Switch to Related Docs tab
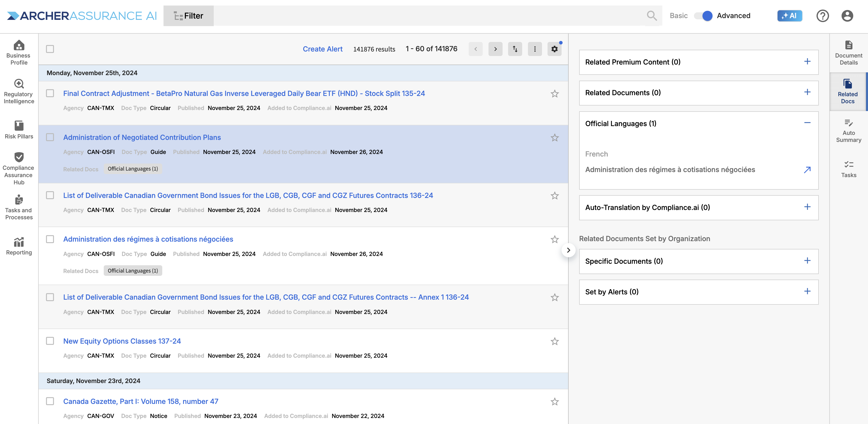 click(848, 91)
